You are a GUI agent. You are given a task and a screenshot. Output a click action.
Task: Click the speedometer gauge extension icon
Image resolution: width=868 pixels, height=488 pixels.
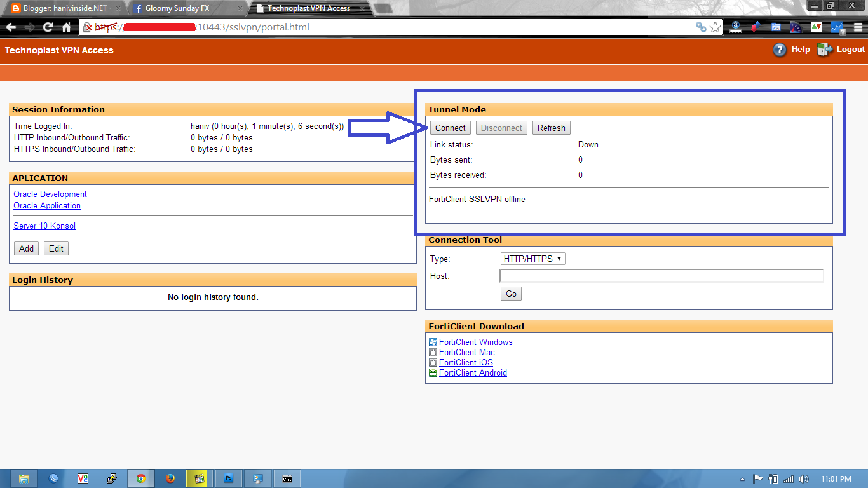[796, 27]
